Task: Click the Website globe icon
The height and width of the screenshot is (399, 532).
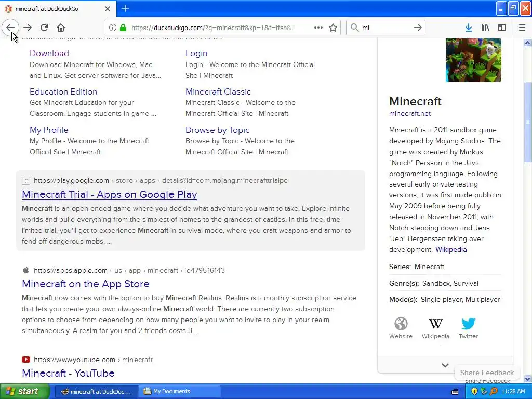Action: [401, 324]
